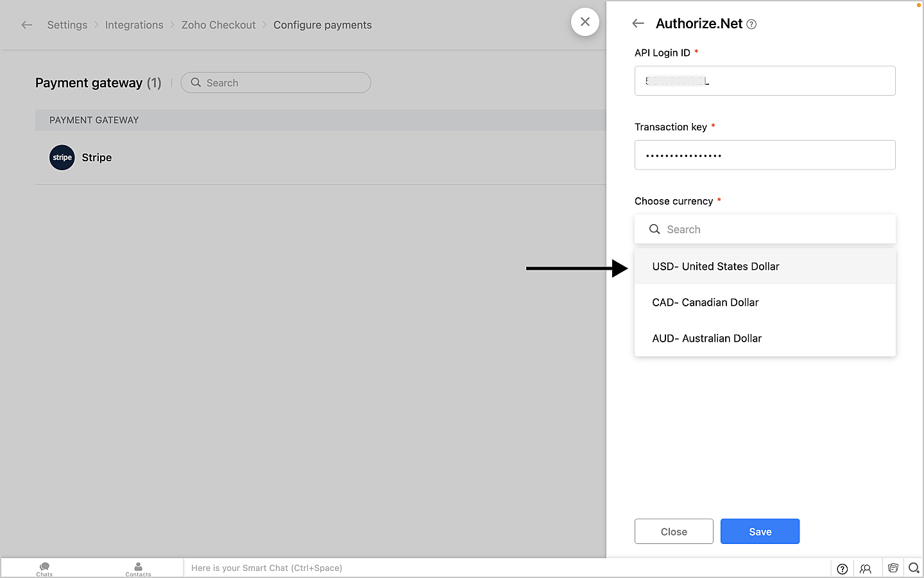
Task: Open the Chats tab in bottom bar
Action: (44, 569)
